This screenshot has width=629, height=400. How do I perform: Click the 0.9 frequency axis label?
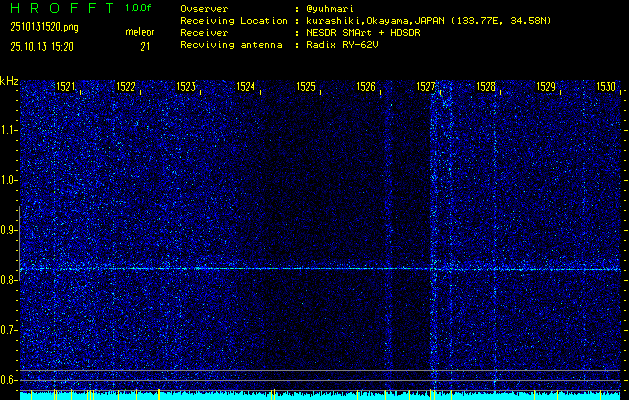[8, 230]
